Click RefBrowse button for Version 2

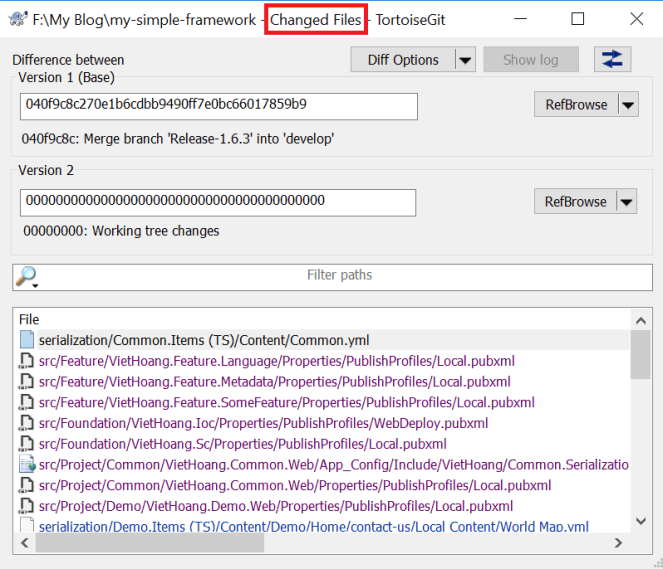click(575, 202)
